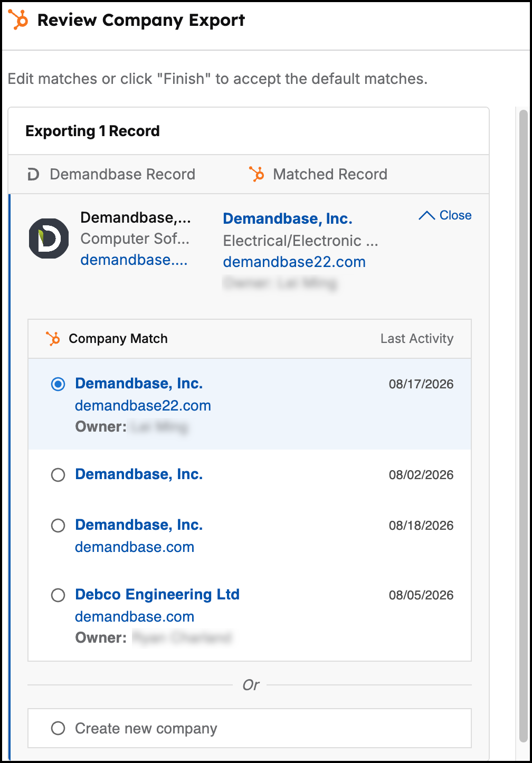The image size is (532, 763).
Task: Open demandbase.com link under Debco Engineering Ltd
Action: pyautogui.click(x=135, y=616)
